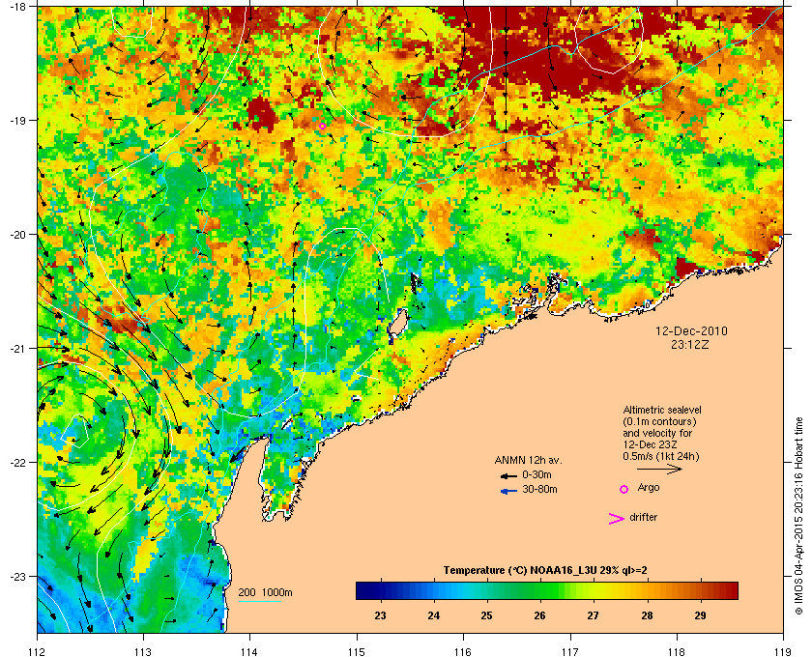Click the black 0-30m arrow legend symbol
The width and height of the screenshot is (812, 657).
(x=508, y=475)
